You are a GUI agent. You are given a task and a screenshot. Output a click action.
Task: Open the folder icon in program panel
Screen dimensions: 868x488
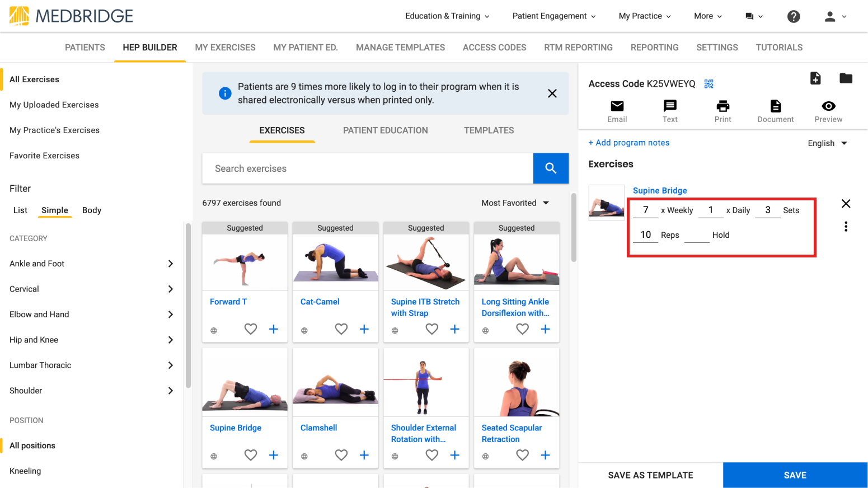pos(846,78)
